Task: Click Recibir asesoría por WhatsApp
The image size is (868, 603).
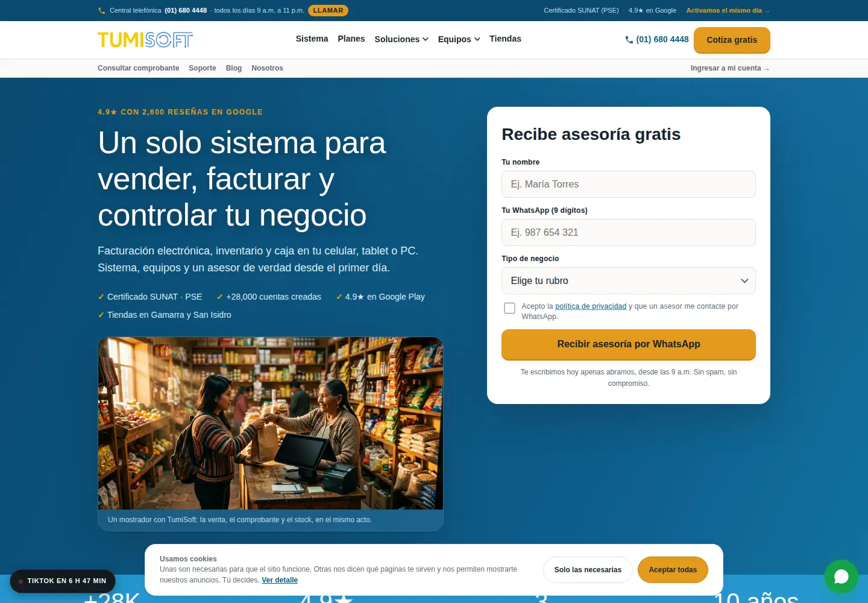Action: coord(628,344)
